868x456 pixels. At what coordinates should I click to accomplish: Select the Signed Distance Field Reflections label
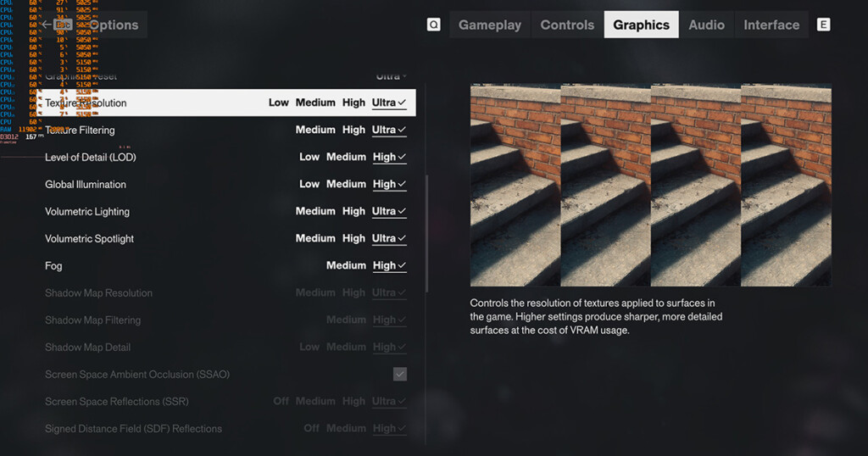click(x=133, y=428)
